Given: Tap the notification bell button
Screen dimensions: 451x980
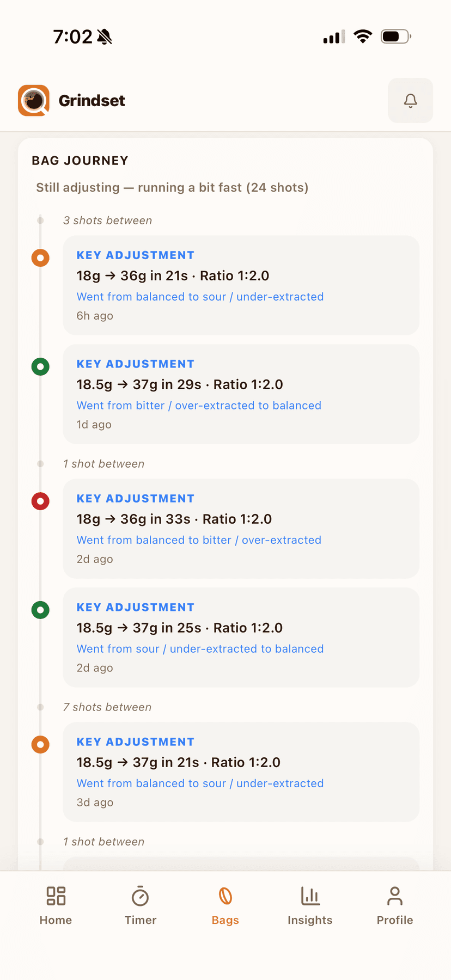Looking at the screenshot, I should (x=410, y=100).
